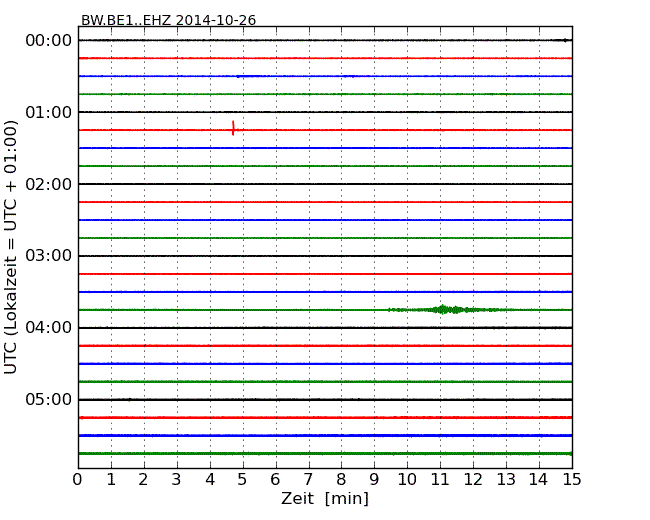Click x-axis tick label 14
650x520 pixels.
click(538, 479)
